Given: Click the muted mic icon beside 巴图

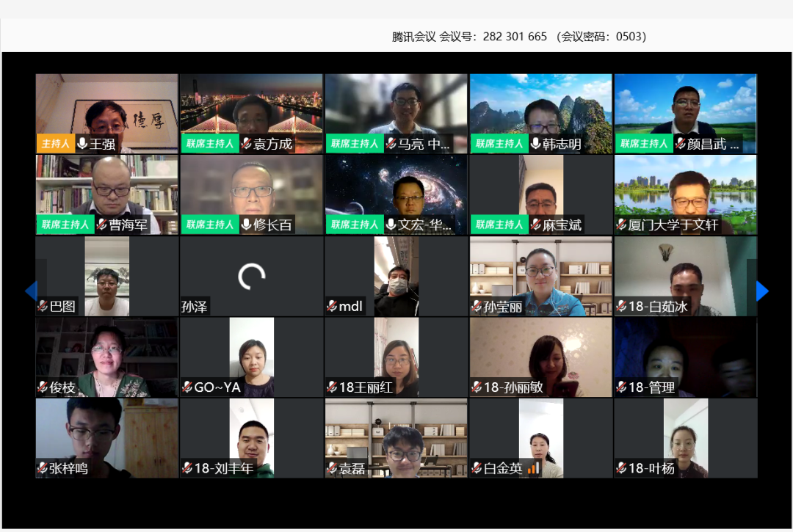Looking at the screenshot, I should click(43, 306).
